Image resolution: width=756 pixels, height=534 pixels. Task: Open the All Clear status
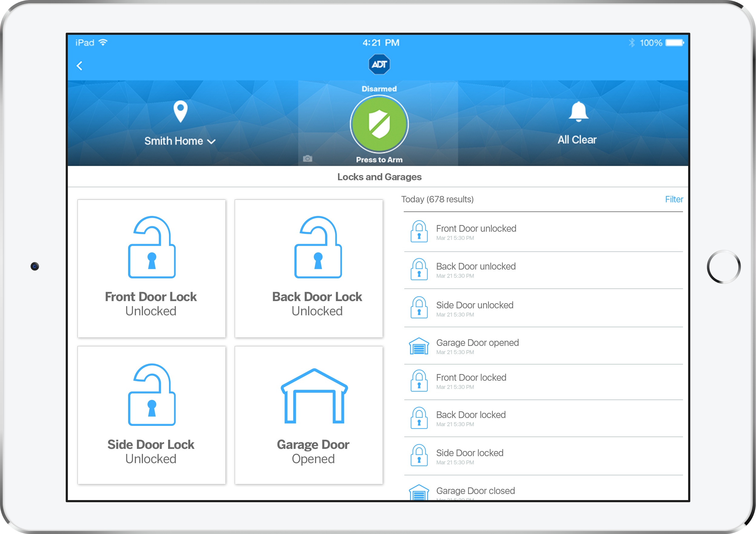(577, 140)
